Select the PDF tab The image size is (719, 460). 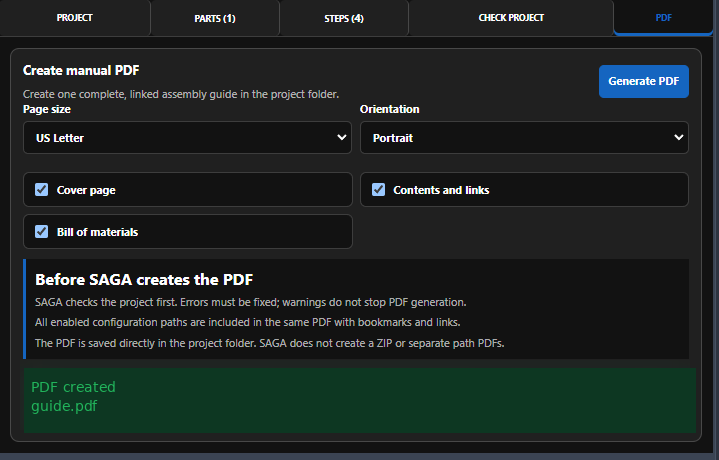[x=663, y=18]
